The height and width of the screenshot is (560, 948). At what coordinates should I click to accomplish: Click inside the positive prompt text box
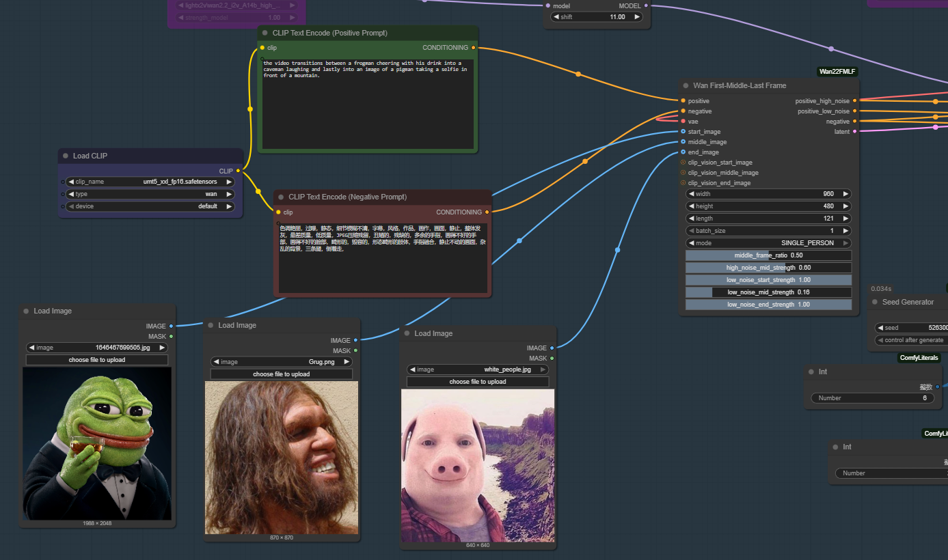pos(368,102)
